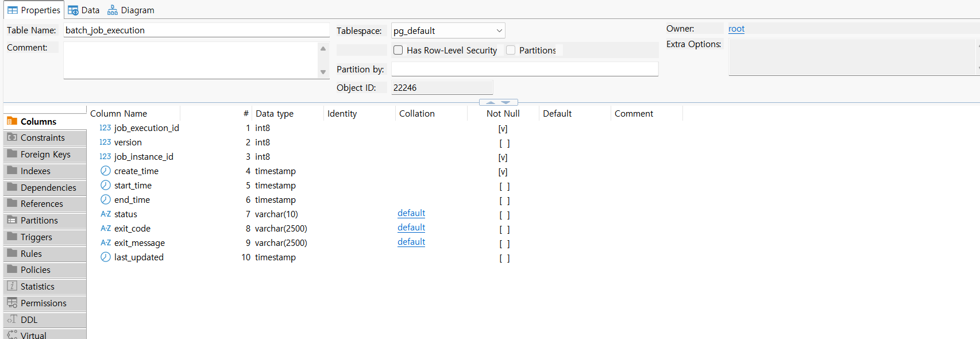Viewport: 980px width, 339px height.
Task: Select the Triggers folder icon
Action: (x=12, y=237)
